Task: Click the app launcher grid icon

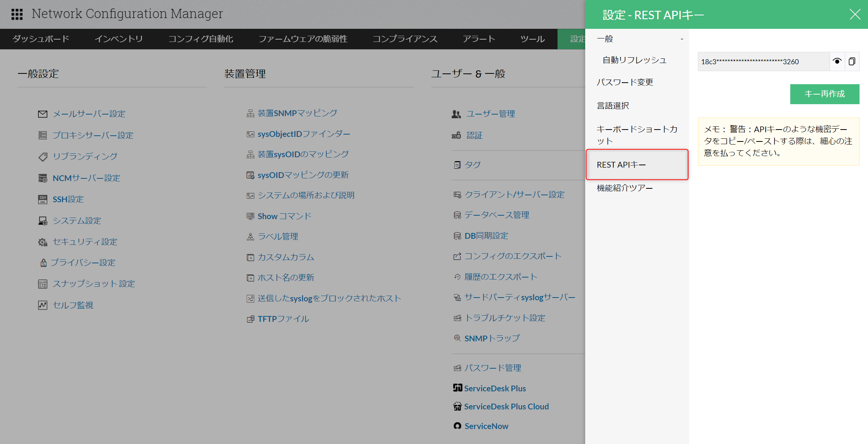Action: (17, 14)
